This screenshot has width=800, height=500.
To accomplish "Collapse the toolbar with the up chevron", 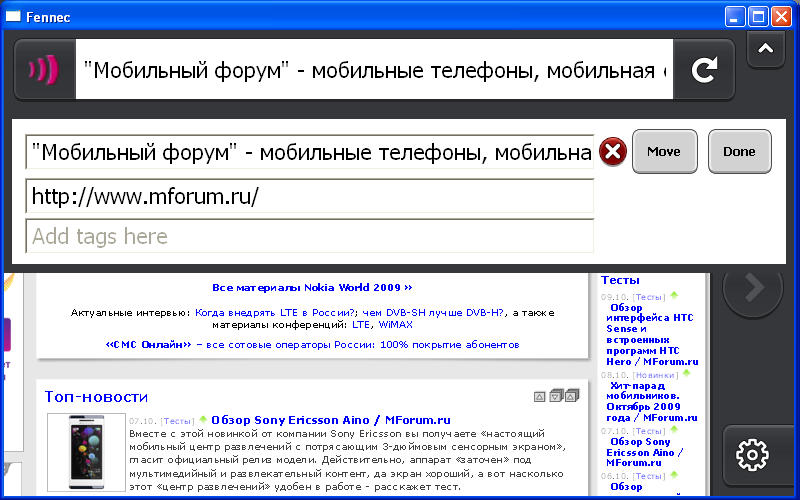I will (x=765, y=48).
